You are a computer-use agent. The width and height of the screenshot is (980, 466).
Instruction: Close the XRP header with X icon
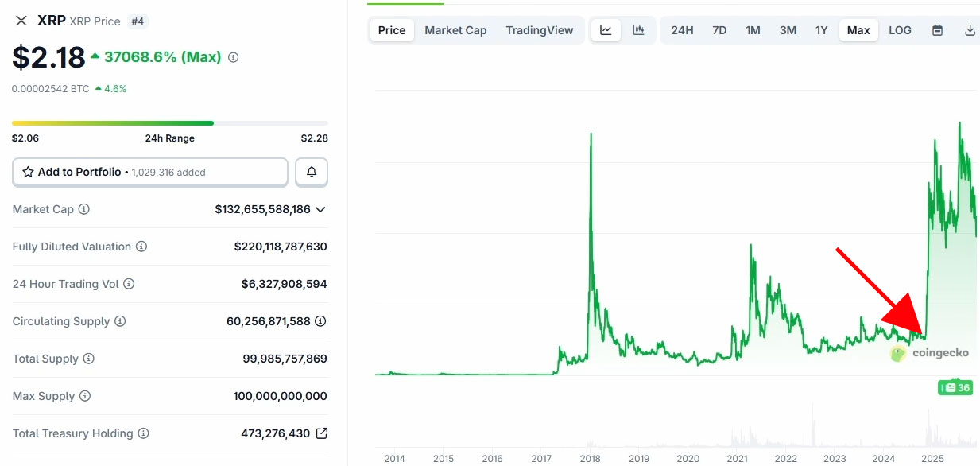click(x=21, y=21)
